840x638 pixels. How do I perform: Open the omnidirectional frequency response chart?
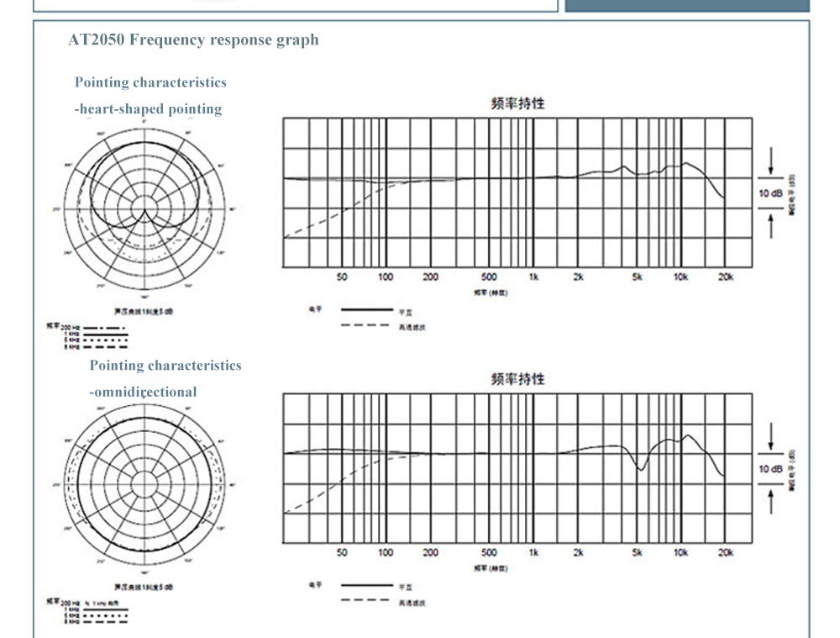pyautogui.click(x=517, y=468)
